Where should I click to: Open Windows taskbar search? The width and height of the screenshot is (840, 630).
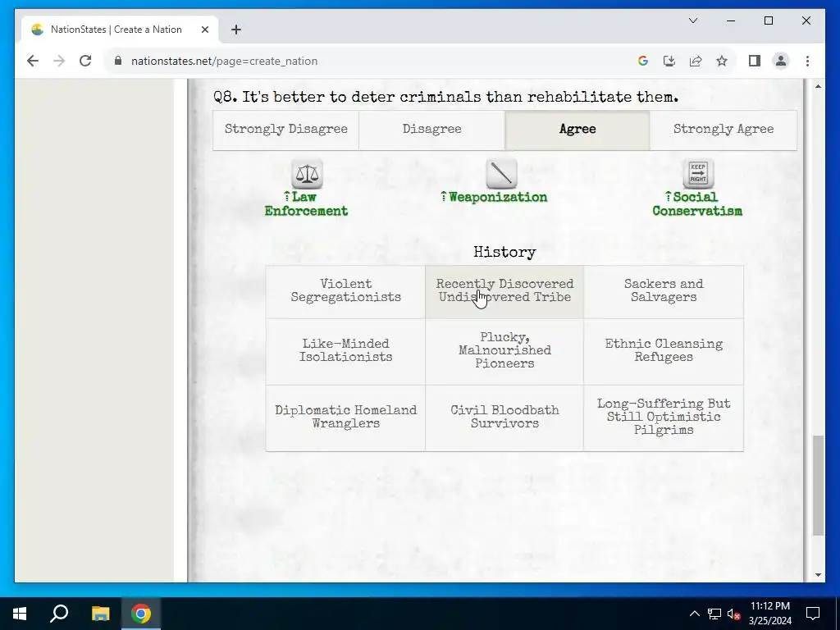[59, 614]
